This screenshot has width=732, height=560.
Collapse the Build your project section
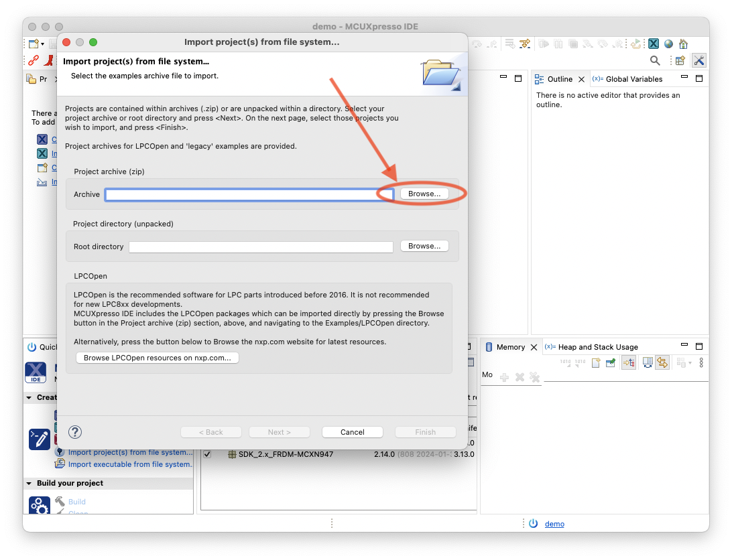[x=29, y=484]
